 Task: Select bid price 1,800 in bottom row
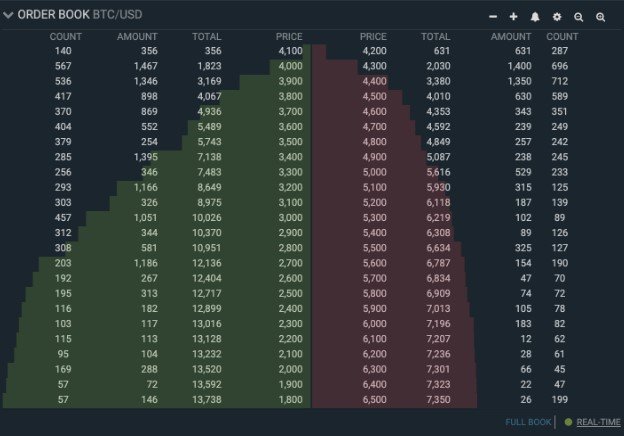[x=291, y=399]
